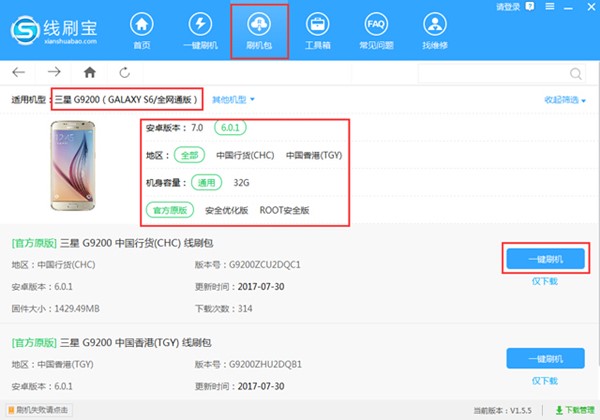Open the hamburger main menu icon
The height and width of the screenshot is (420, 600).
click(x=550, y=7)
